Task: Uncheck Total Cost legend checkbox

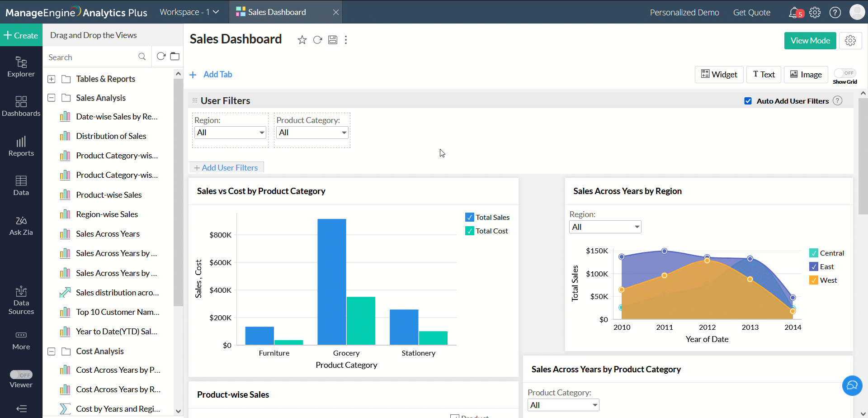Action: pos(470,231)
